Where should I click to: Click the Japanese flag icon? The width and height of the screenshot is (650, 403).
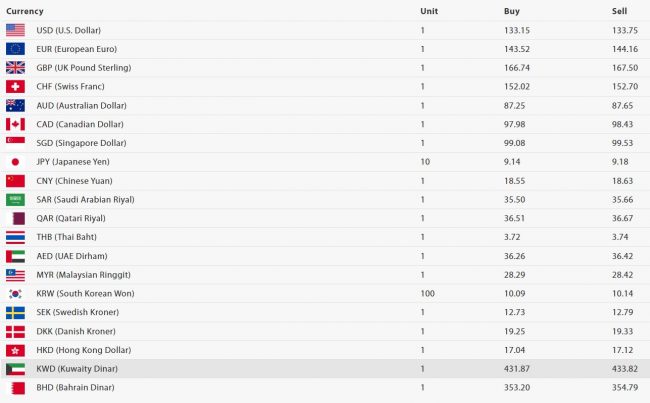tap(15, 161)
